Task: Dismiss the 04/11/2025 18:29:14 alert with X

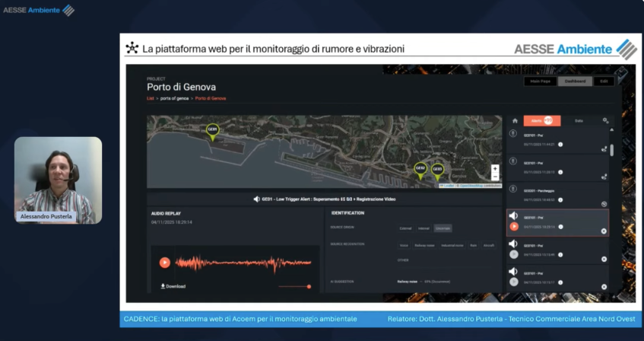Action: pyautogui.click(x=604, y=231)
